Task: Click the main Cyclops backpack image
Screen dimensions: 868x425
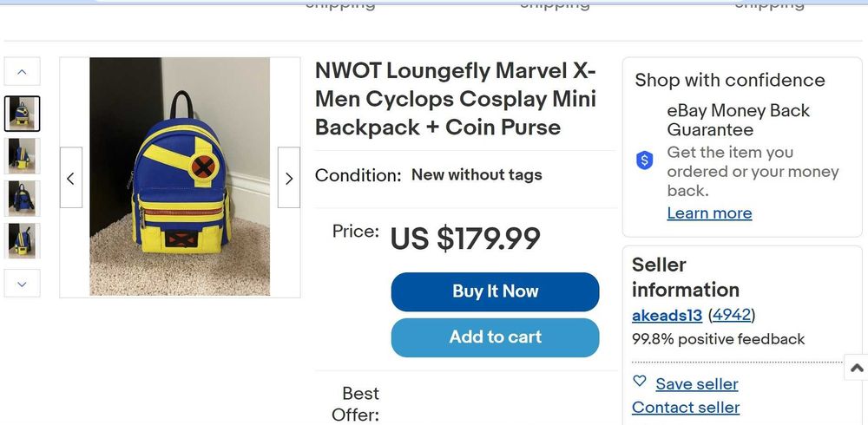Action: point(180,177)
